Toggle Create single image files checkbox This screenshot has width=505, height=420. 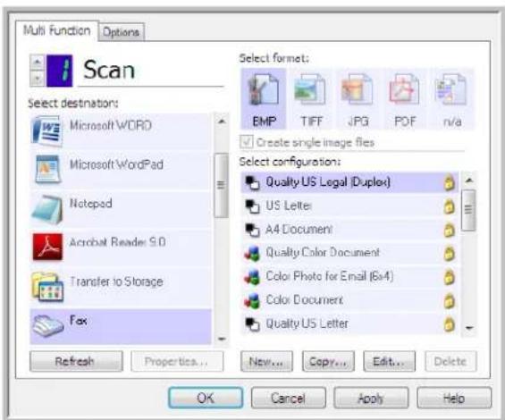pyautogui.click(x=247, y=142)
